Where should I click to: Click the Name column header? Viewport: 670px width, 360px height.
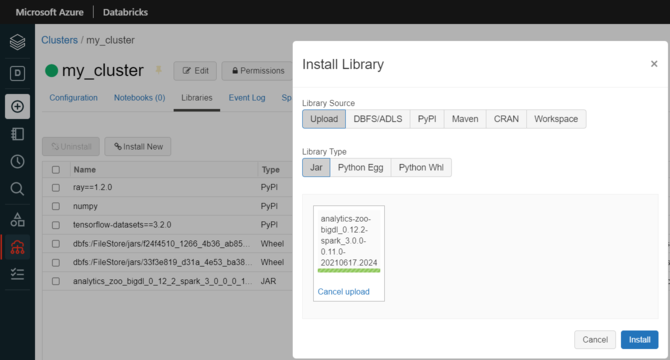click(x=85, y=170)
